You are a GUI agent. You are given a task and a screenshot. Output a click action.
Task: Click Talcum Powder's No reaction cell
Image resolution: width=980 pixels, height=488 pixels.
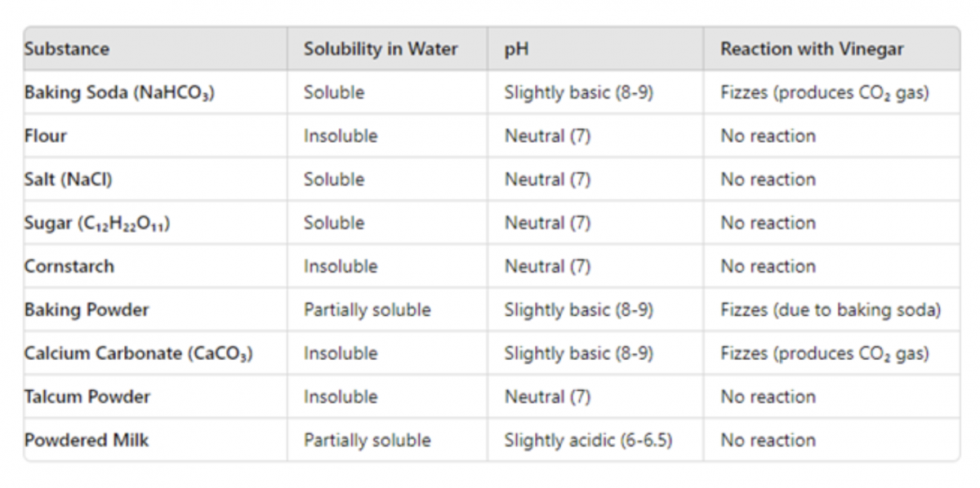[x=768, y=397]
